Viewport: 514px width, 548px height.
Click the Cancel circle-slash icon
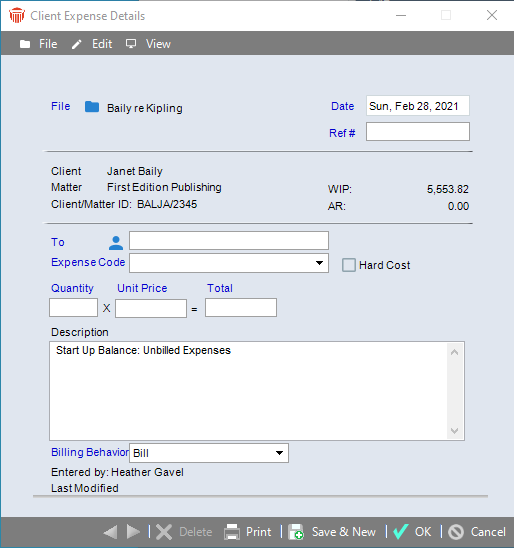(456, 532)
